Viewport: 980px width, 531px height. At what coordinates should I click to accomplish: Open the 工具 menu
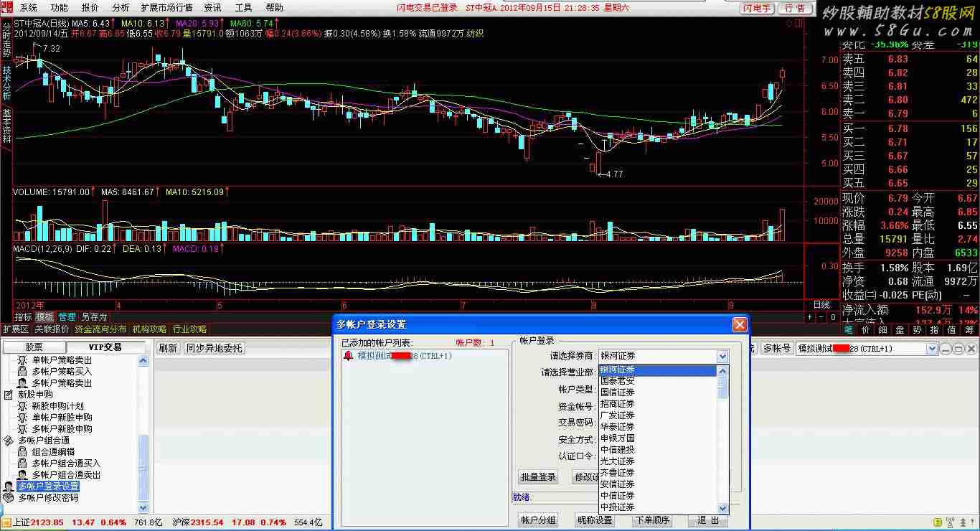244,8
